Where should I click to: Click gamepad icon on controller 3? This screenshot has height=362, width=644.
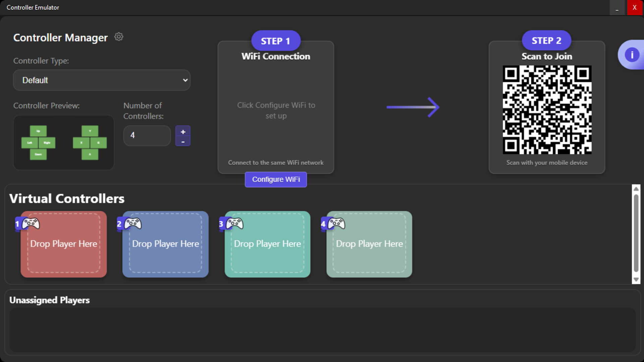click(x=234, y=223)
